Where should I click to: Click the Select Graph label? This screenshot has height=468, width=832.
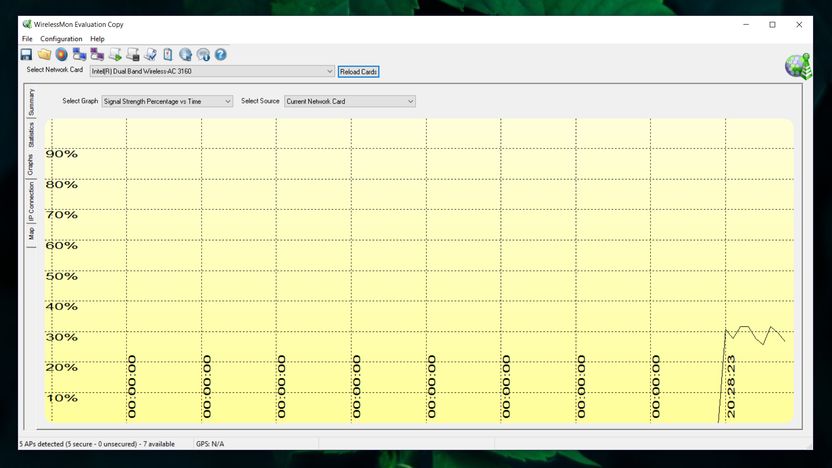click(80, 101)
